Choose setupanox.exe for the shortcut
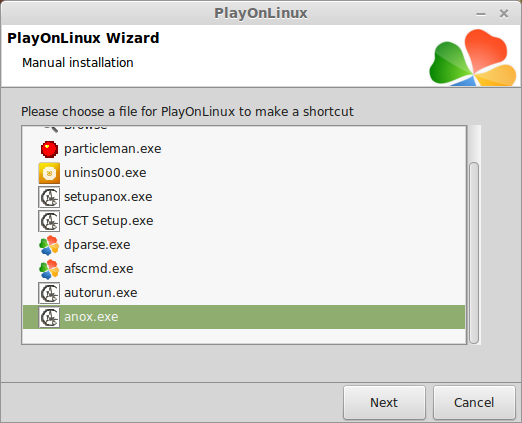The height and width of the screenshot is (423, 522). (x=244, y=197)
